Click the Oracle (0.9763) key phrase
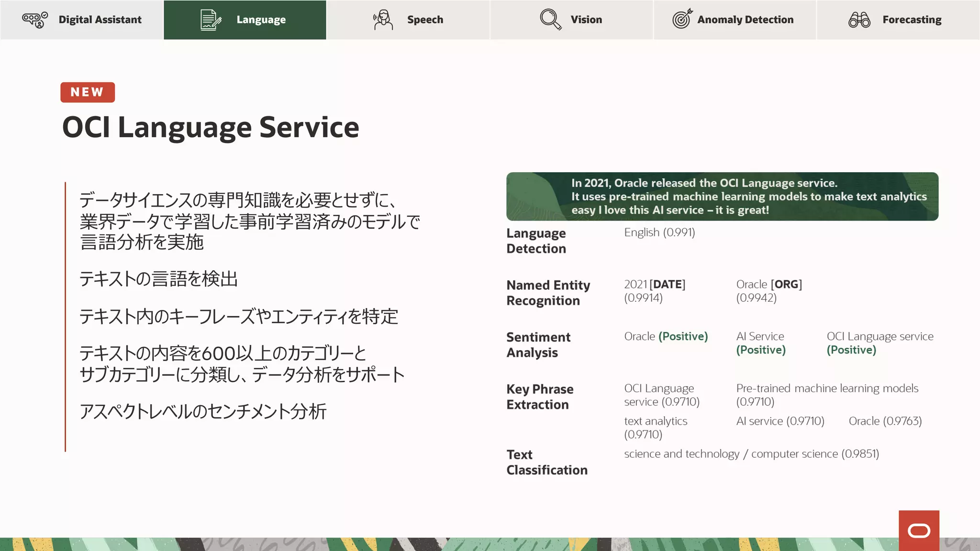Viewport: 980px width, 551px height. point(885,421)
